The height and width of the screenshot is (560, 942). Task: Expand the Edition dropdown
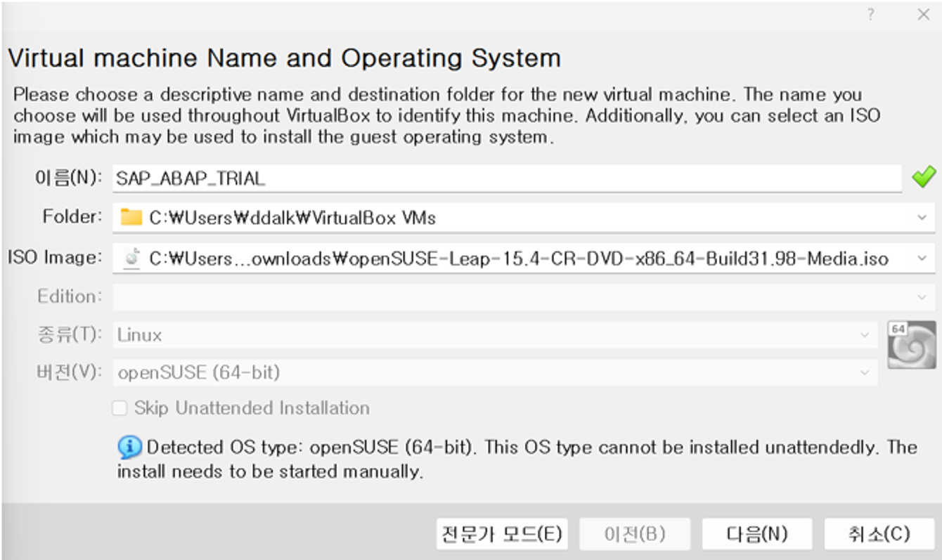(922, 297)
